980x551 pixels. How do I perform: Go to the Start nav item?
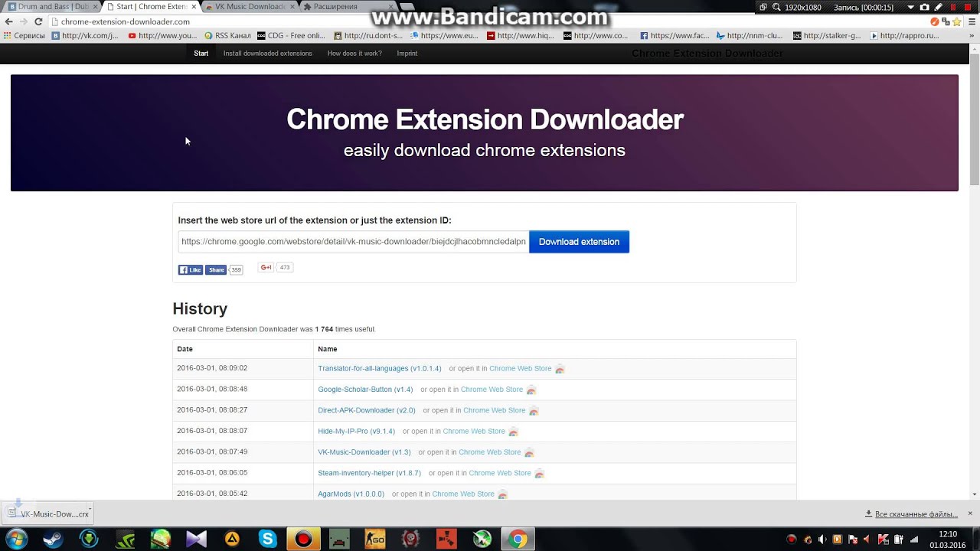pos(201,54)
